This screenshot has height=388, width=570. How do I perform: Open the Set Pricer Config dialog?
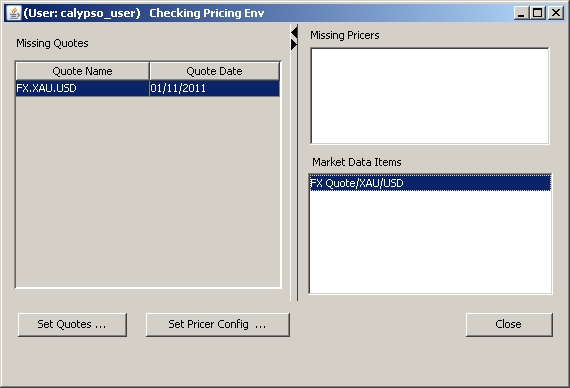click(217, 324)
